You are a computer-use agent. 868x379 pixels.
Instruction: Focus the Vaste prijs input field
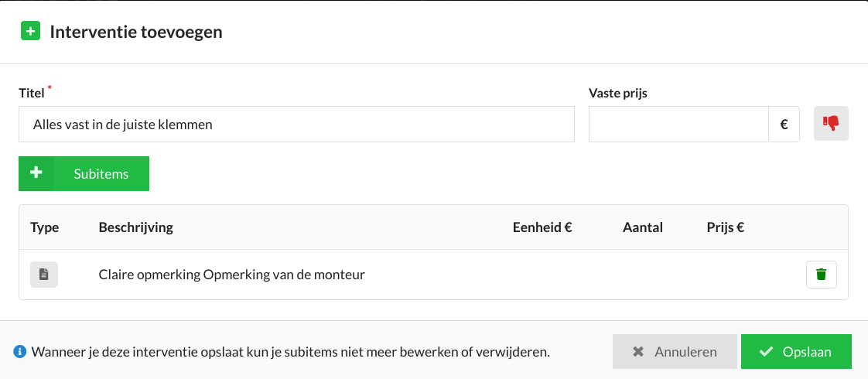(x=678, y=125)
